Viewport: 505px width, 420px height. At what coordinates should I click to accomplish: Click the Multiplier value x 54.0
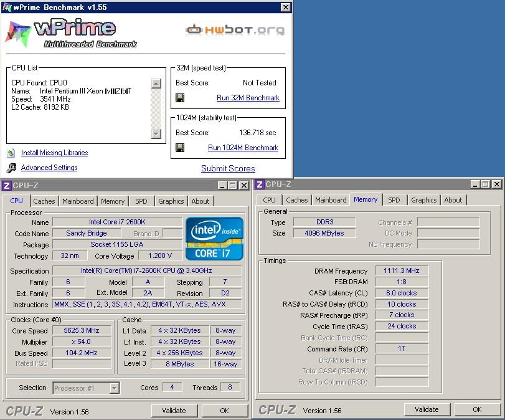coord(82,341)
